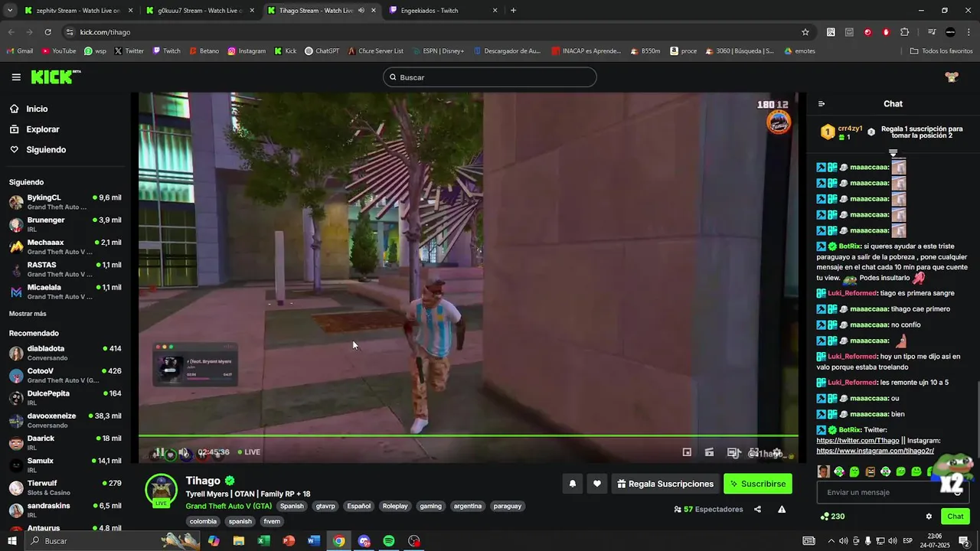The height and width of the screenshot is (551, 980).
Task: Open the hamburger sidebar menu
Action: 16,77
